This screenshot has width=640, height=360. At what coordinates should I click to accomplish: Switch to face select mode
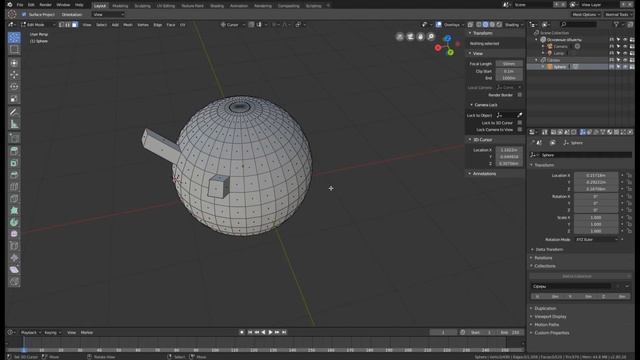[x=75, y=24]
